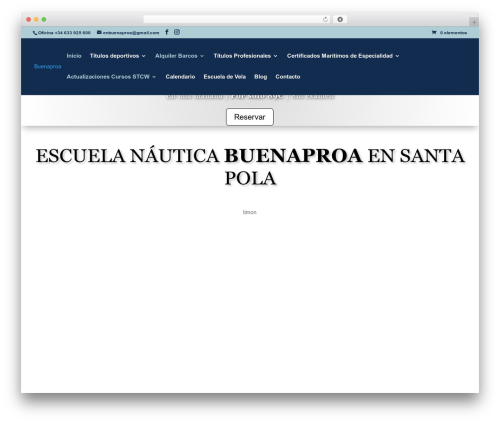Open the Alquiler Barcos menu item

176,56
